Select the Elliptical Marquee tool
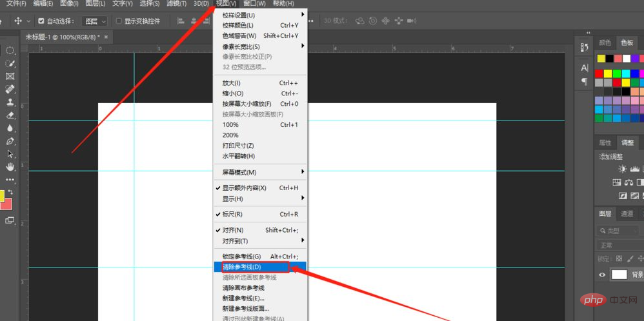644x321 pixels. 10,51
